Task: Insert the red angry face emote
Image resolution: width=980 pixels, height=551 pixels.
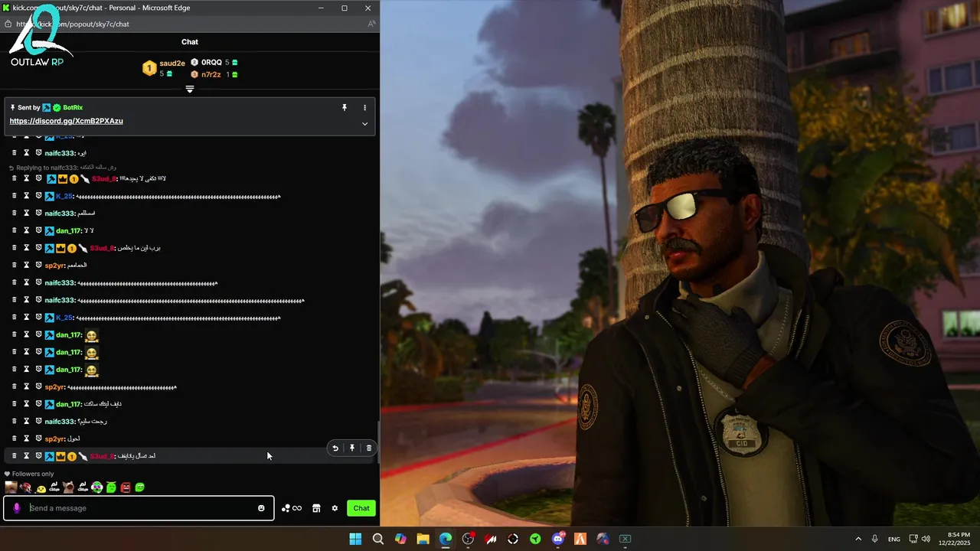Action: tap(126, 487)
